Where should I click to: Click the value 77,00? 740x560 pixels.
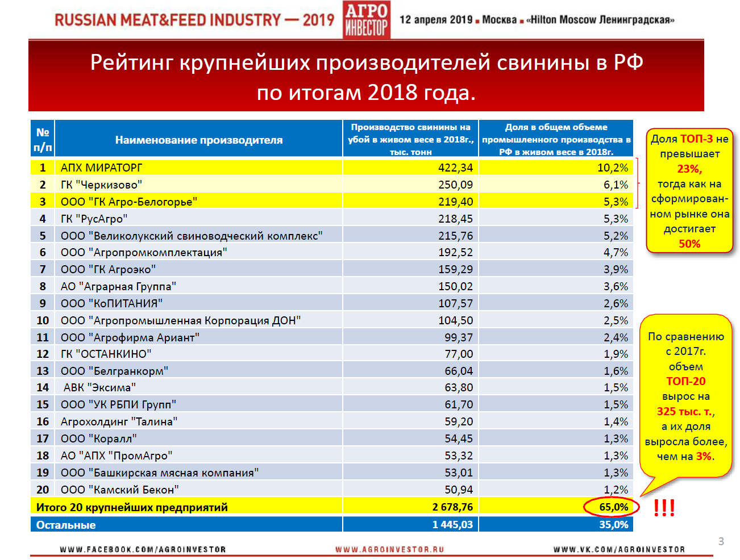[x=459, y=354]
